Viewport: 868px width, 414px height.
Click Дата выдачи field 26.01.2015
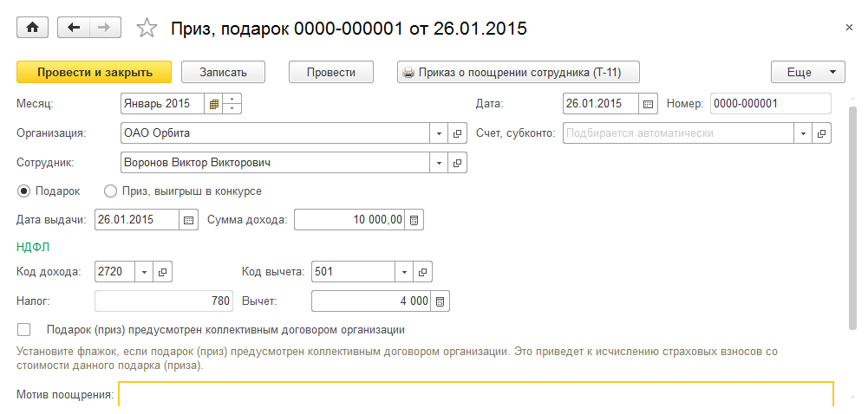[x=137, y=219]
